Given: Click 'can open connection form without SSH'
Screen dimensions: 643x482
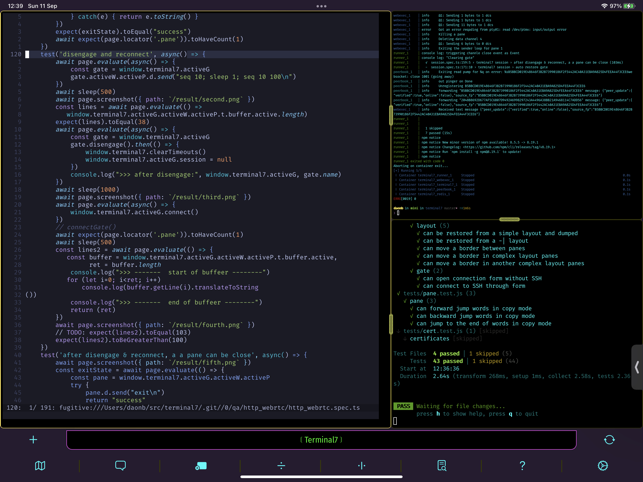Looking at the screenshot, I should click(x=479, y=279).
